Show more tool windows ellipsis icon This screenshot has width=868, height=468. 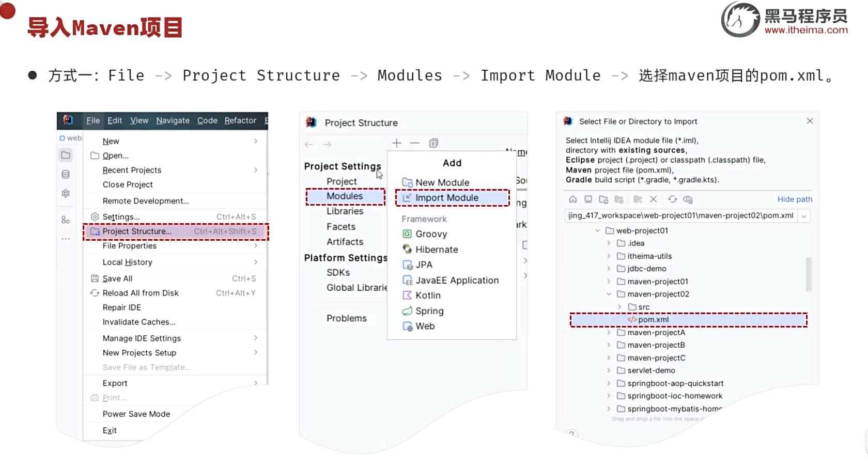(x=66, y=239)
